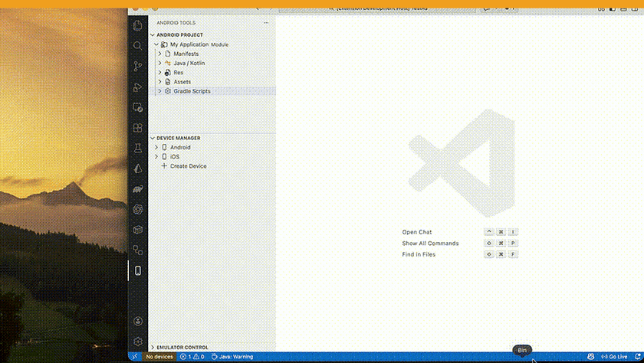Collapse the Device Manager section

153,138
